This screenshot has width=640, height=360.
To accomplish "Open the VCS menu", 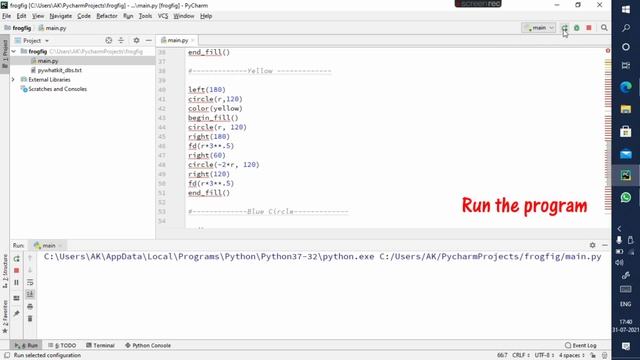I will 163,16.
